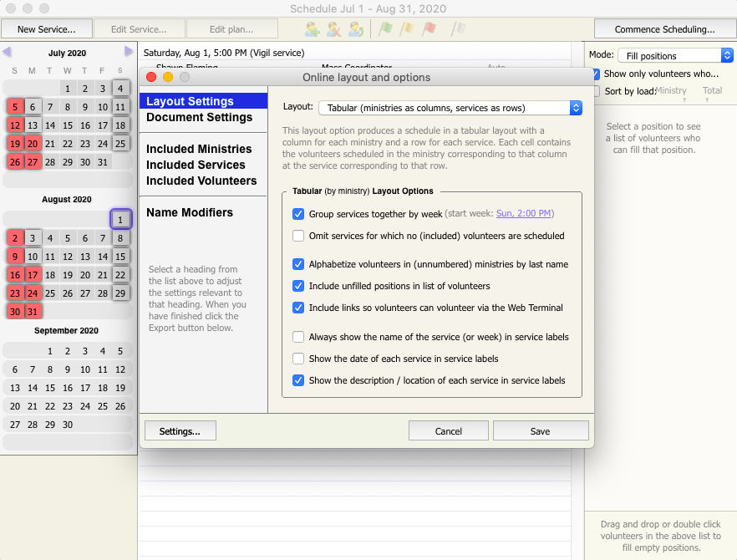Check Show the date of each service

click(298, 359)
